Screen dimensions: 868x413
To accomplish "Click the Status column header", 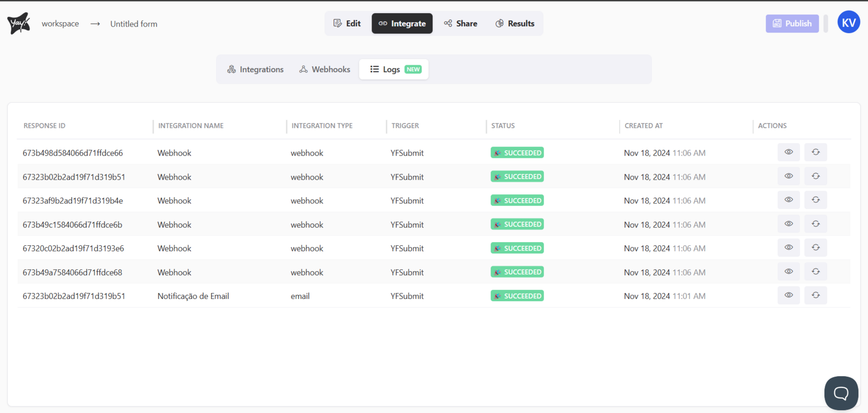I will point(503,126).
